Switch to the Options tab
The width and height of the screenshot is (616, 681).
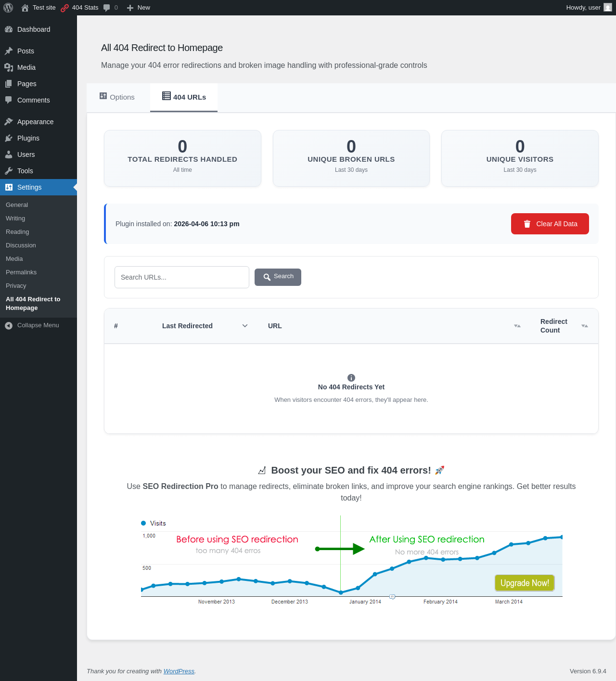click(x=117, y=97)
